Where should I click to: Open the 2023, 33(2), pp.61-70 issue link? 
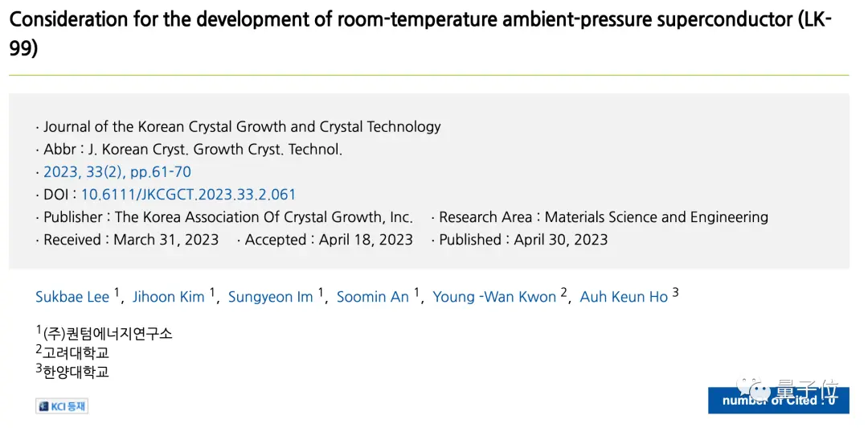click(117, 171)
